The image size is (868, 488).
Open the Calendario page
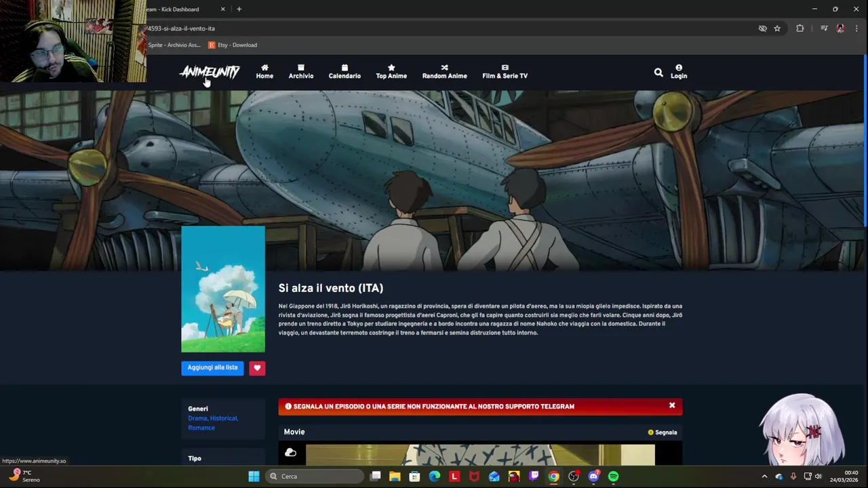tap(344, 72)
